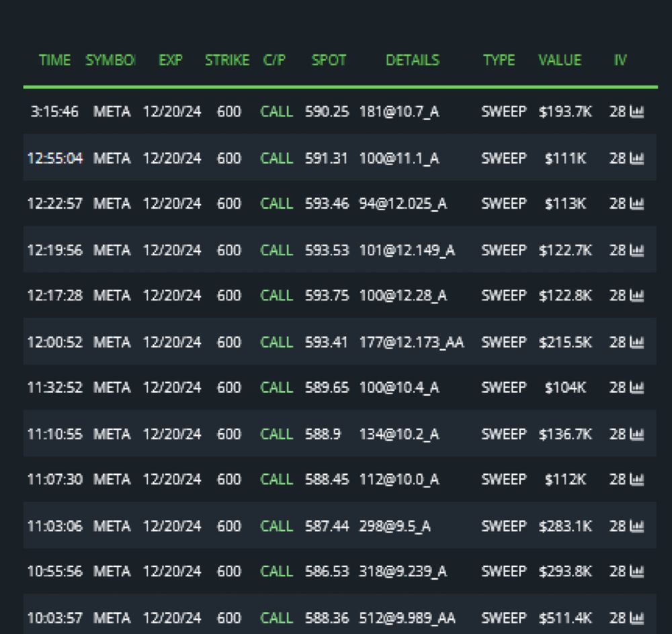Click the $193.7K value cell
Image resolution: width=672 pixels, height=634 pixels.
[x=565, y=111]
